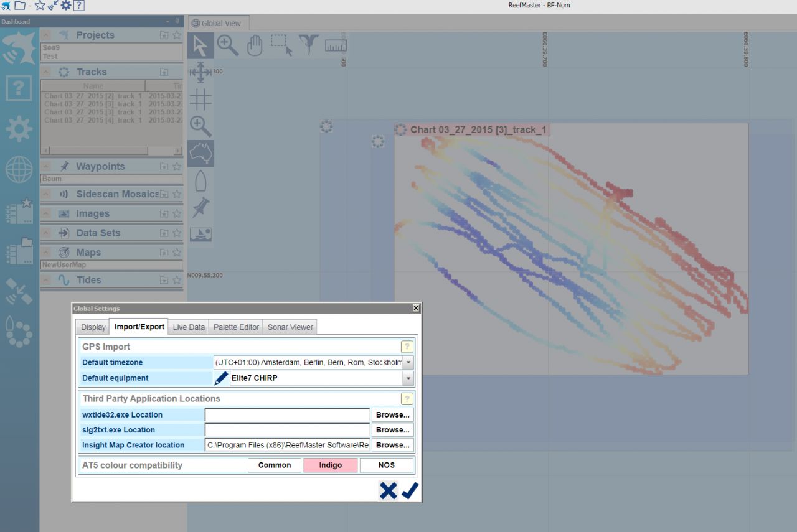Click the slg2txt.exe Location input field
Screen dimensions: 797x532
[x=287, y=430]
